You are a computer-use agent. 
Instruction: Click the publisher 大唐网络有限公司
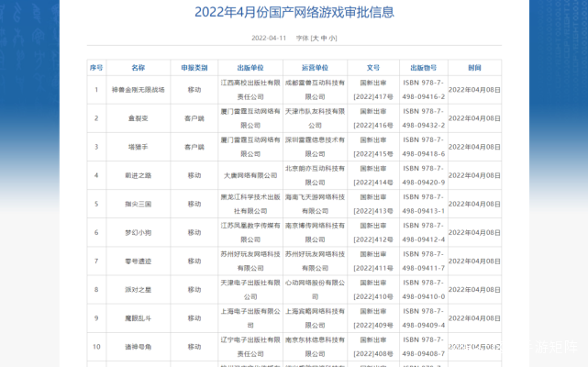click(x=250, y=175)
